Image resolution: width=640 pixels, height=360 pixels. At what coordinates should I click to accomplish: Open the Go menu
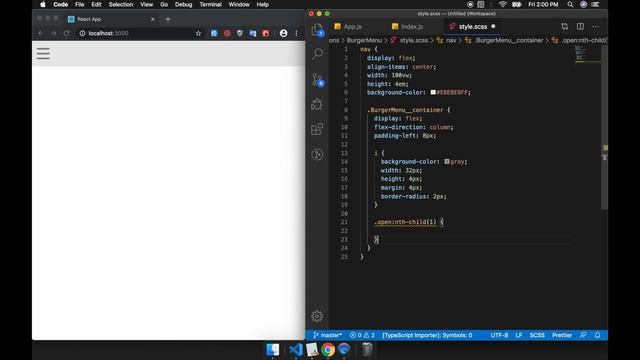[x=164, y=4]
